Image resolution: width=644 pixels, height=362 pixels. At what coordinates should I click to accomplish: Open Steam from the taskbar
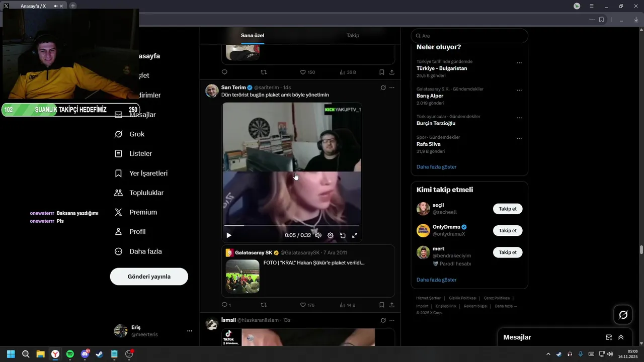tap(100, 354)
